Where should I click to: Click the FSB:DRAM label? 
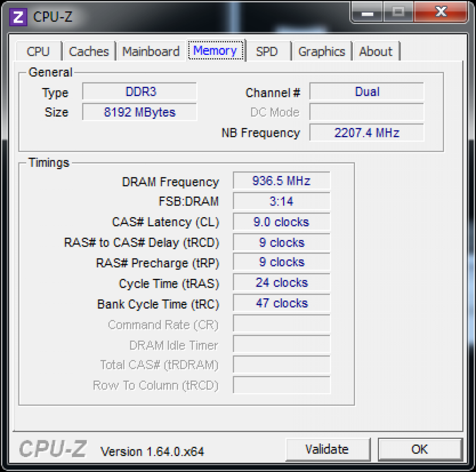tap(188, 201)
